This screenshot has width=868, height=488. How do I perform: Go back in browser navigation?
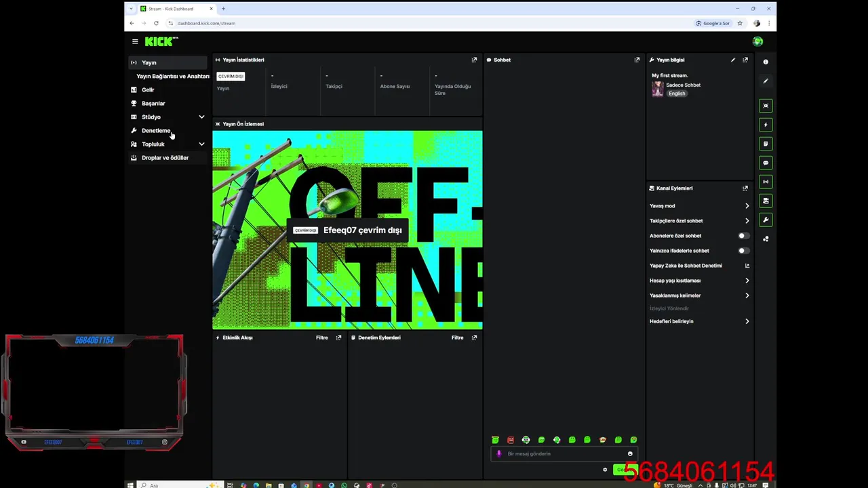(x=132, y=23)
